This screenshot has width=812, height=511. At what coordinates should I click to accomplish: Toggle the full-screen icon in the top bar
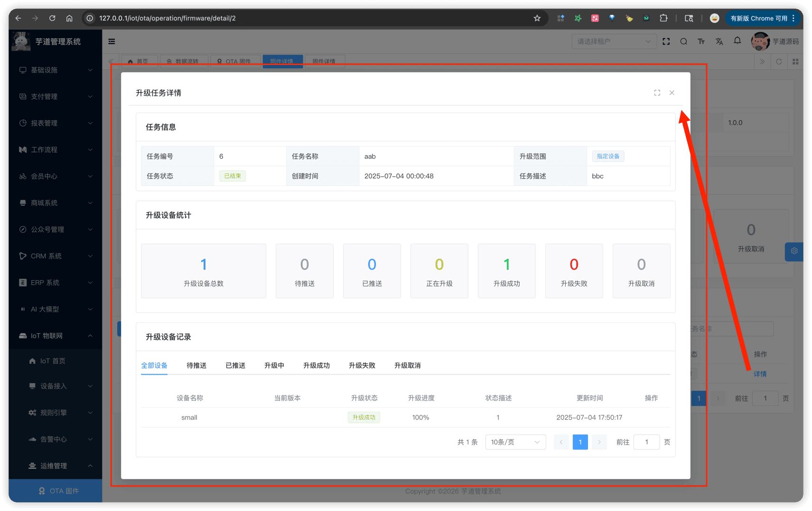[666, 41]
